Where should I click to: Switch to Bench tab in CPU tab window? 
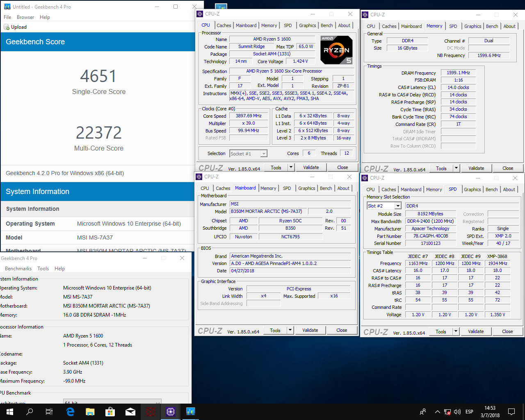[327, 25]
